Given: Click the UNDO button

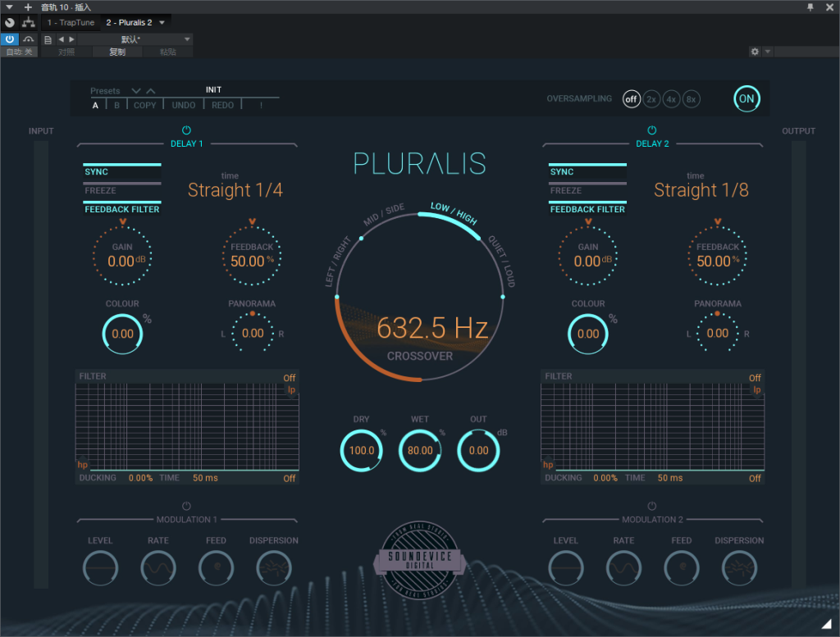Looking at the screenshot, I should pyautogui.click(x=183, y=106).
